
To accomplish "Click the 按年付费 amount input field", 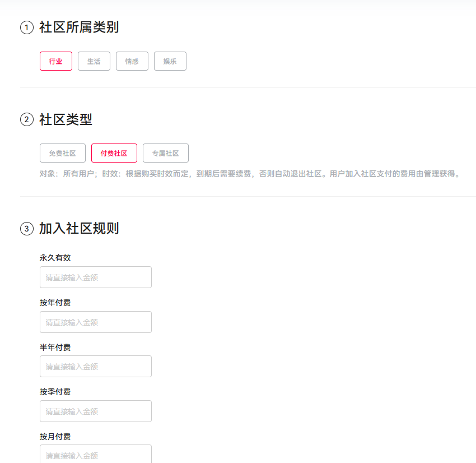I will 95,322.
